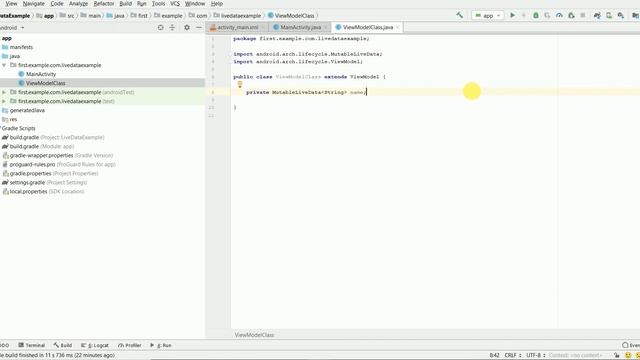The image size is (640, 360).
Task: Open the Build tool window at bottom
Action: [x=62, y=345]
